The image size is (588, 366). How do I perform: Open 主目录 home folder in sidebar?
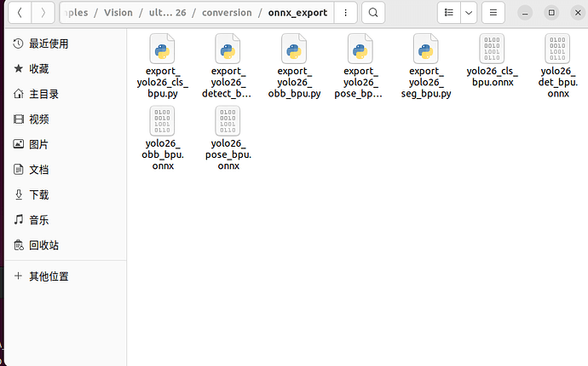[x=66, y=94]
